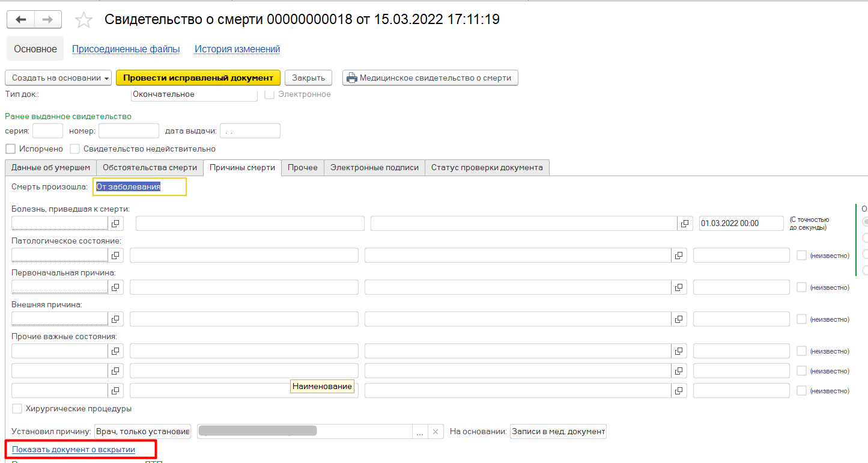This screenshot has height=463, width=868.
Task: Open selection for Патологическое состояние code field
Action: tap(116, 255)
